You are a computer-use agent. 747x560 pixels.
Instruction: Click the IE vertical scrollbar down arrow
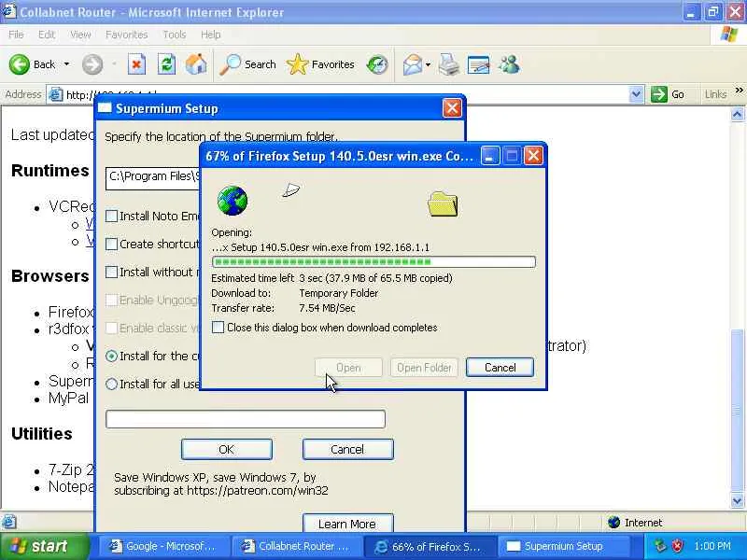tap(737, 500)
